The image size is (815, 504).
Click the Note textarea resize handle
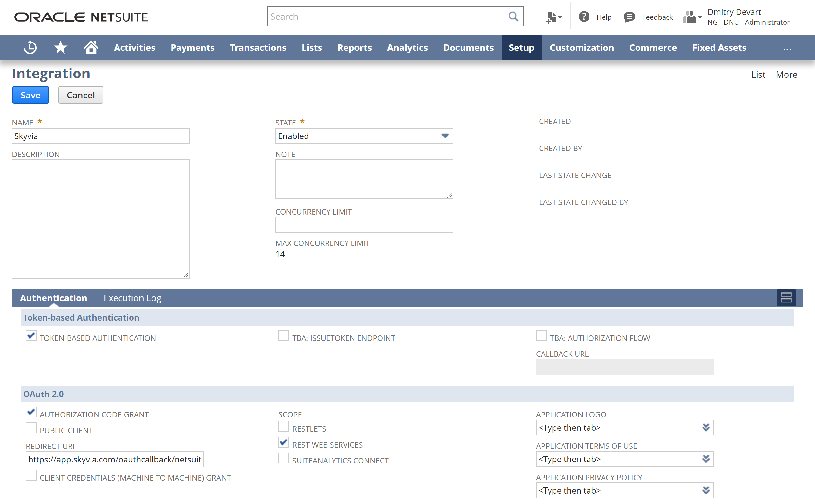(449, 195)
